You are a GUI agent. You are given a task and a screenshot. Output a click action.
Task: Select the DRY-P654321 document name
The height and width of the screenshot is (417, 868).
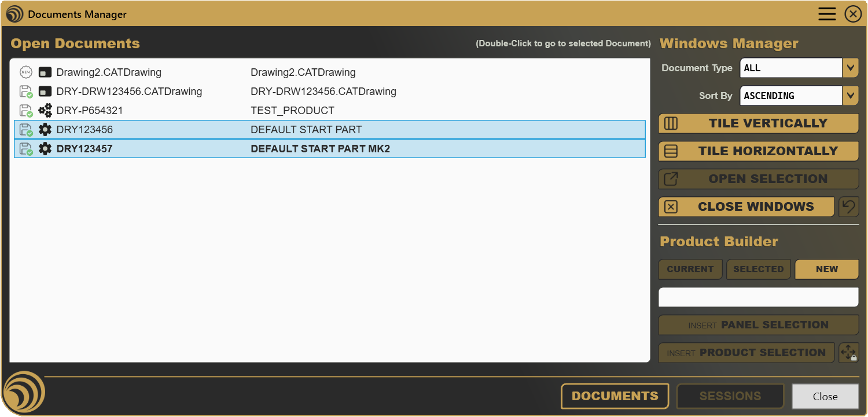pos(90,111)
